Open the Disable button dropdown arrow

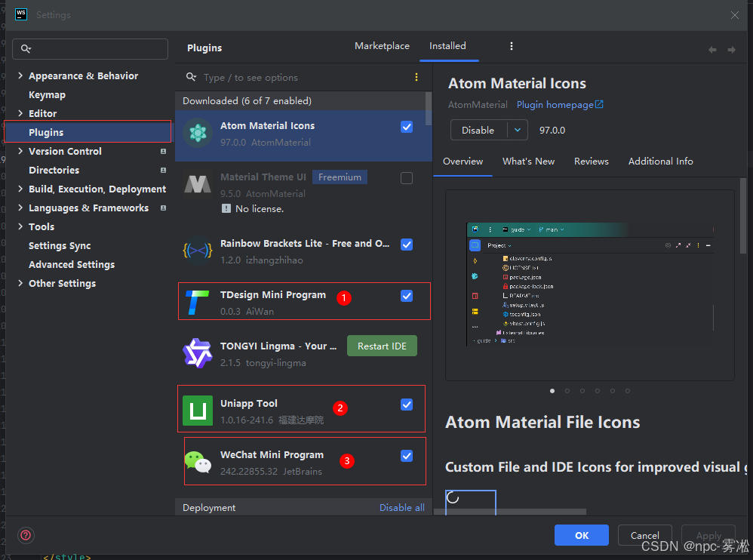tap(518, 130)
